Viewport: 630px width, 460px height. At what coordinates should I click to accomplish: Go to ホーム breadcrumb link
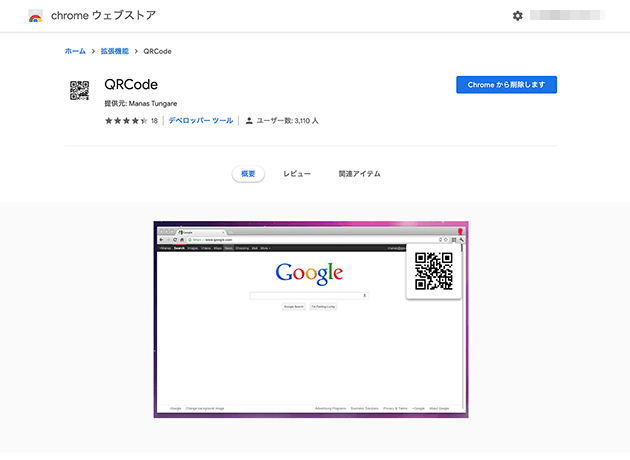(x=75, y=51)
